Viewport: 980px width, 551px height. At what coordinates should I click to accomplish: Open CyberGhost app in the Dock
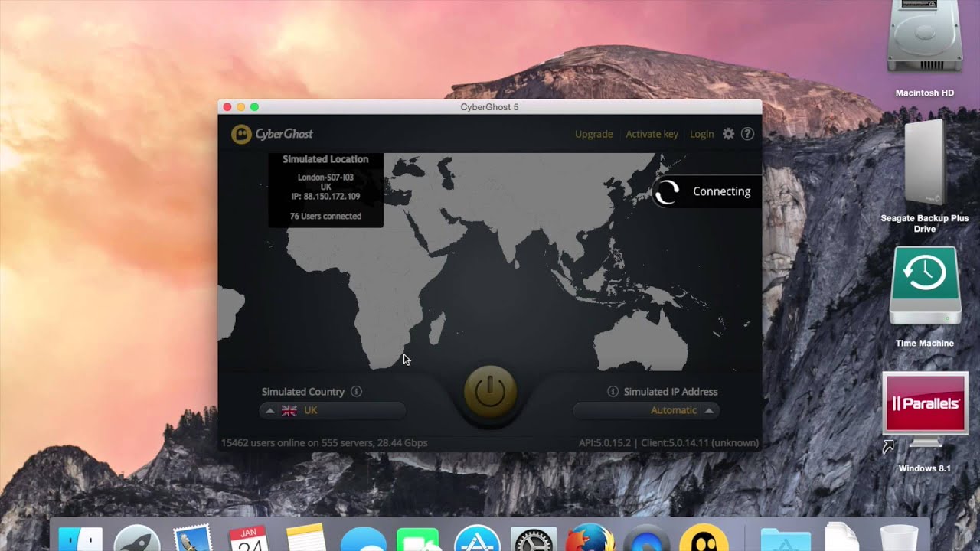coord(704,537)
